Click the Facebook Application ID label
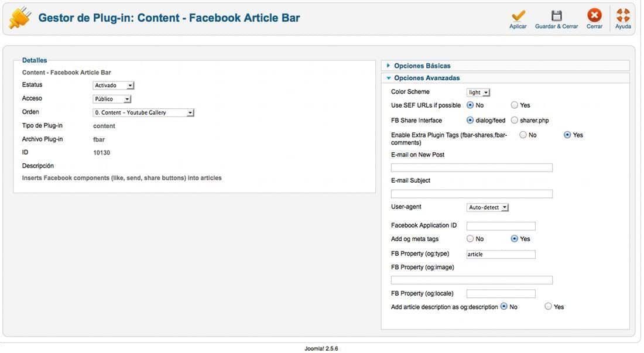Image resolution: width=644 pixels, height=353 pixels. 423,225
